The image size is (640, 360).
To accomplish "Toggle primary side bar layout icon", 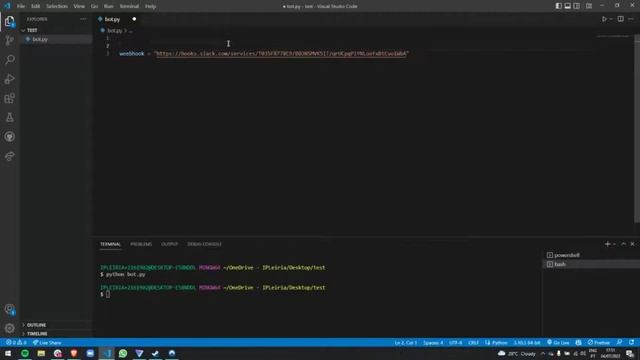I will pos(558,6).
